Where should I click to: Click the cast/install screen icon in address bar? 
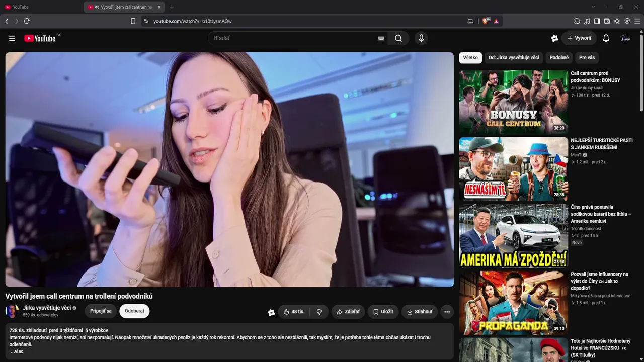pos(470,21)
